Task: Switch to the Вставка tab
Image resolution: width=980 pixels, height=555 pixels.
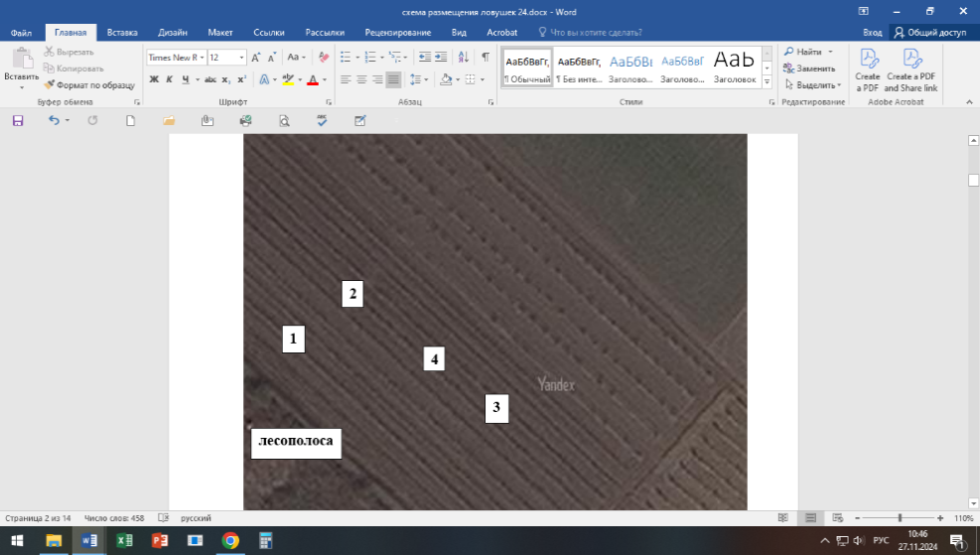Action: tap(122, 33)
